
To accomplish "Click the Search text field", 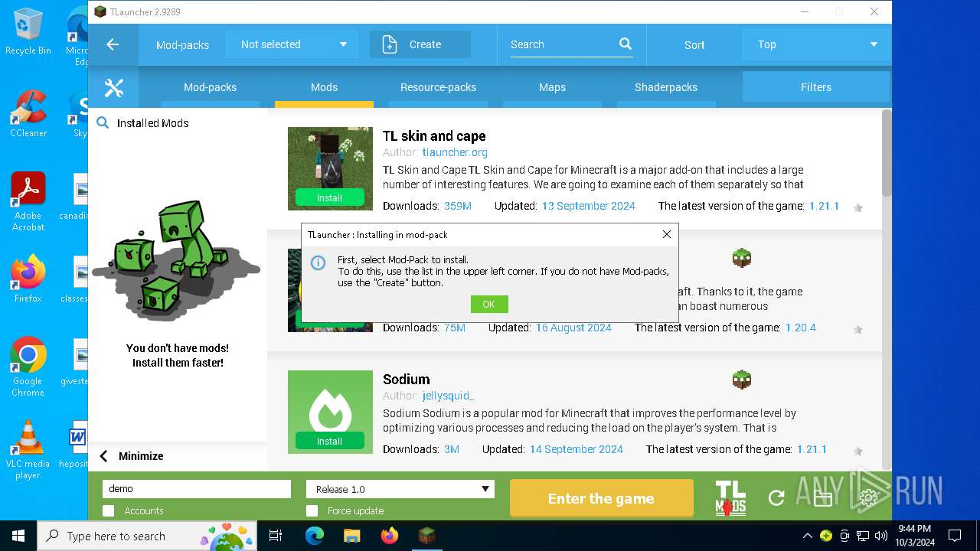I will [563, 44].
